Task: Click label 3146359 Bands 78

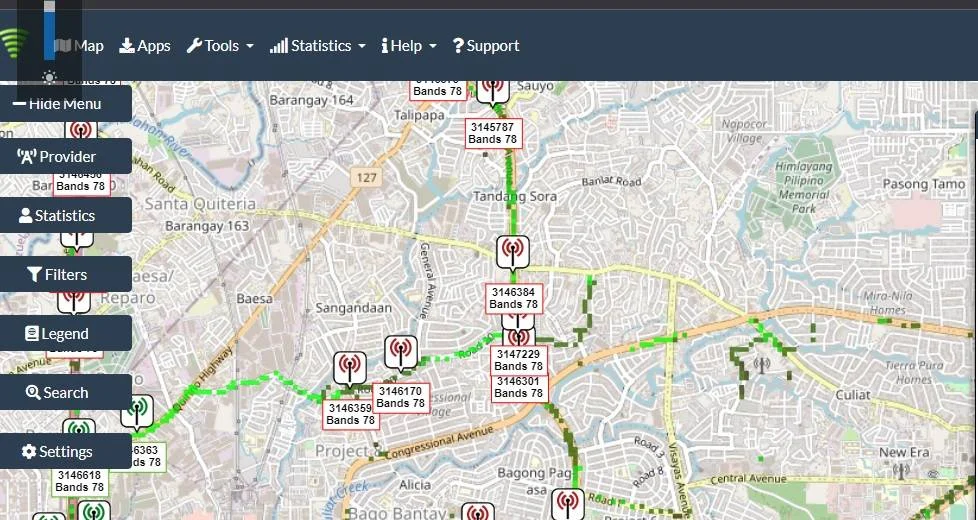Action: tap(351, 415)
